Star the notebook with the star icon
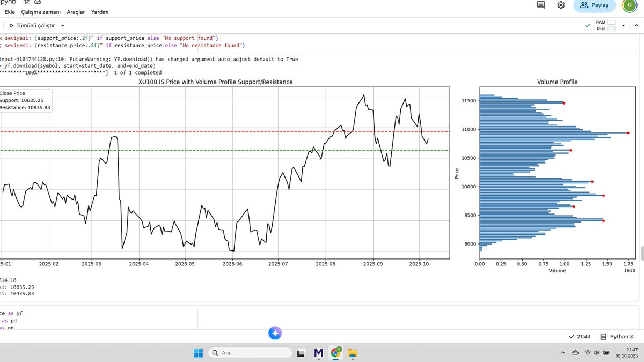Image resolution: width=644 pixels, height=362 pixels. 26,2
